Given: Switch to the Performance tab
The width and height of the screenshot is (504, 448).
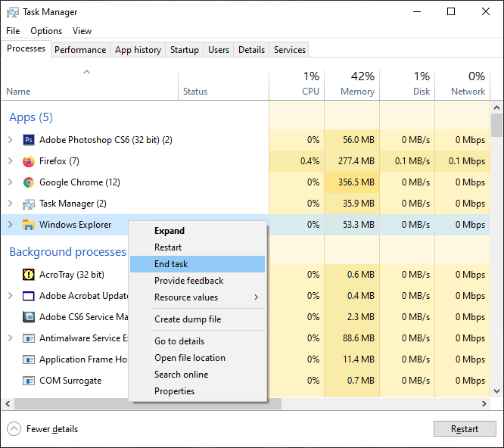Looking at the screenshot, I should [x=80, y=50].
